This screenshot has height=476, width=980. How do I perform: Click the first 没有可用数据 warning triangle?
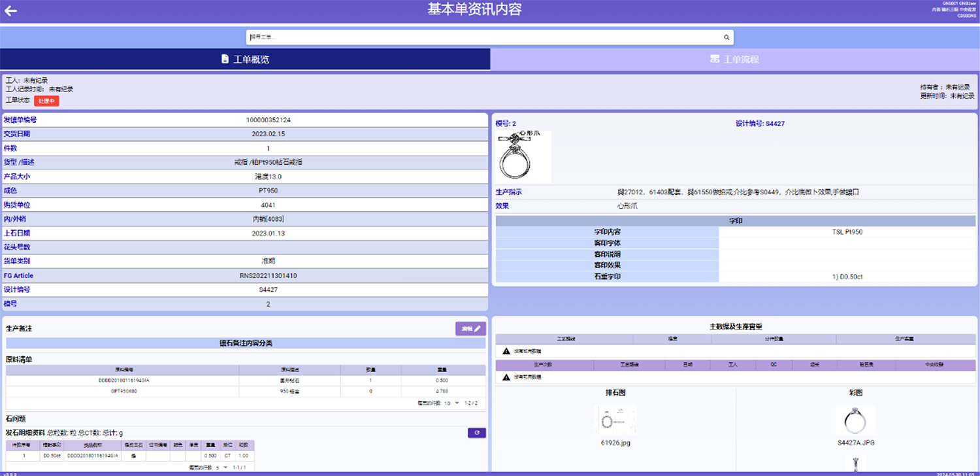(506, 351)
